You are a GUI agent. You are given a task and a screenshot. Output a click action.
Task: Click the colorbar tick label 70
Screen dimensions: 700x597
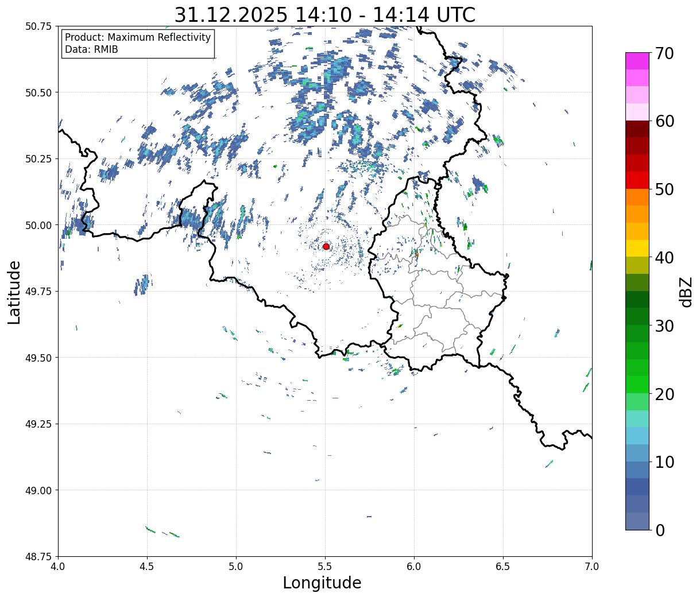(664, 53)
